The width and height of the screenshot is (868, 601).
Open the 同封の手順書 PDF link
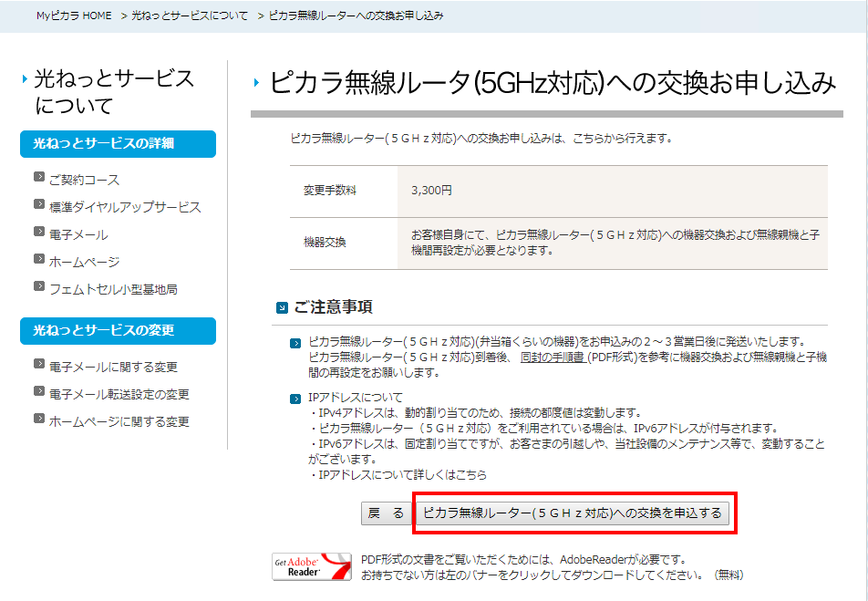click(x=553, y=357)
